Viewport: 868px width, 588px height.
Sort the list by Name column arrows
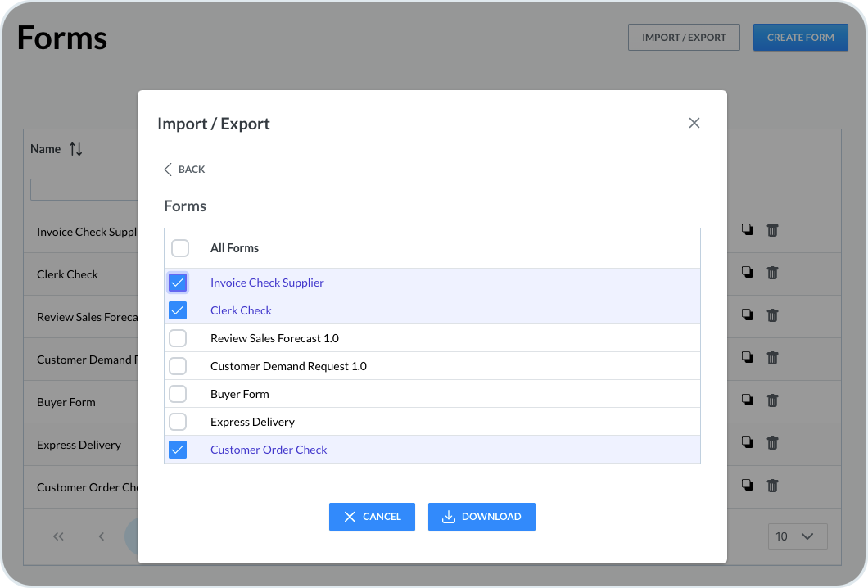pos(75,149)
